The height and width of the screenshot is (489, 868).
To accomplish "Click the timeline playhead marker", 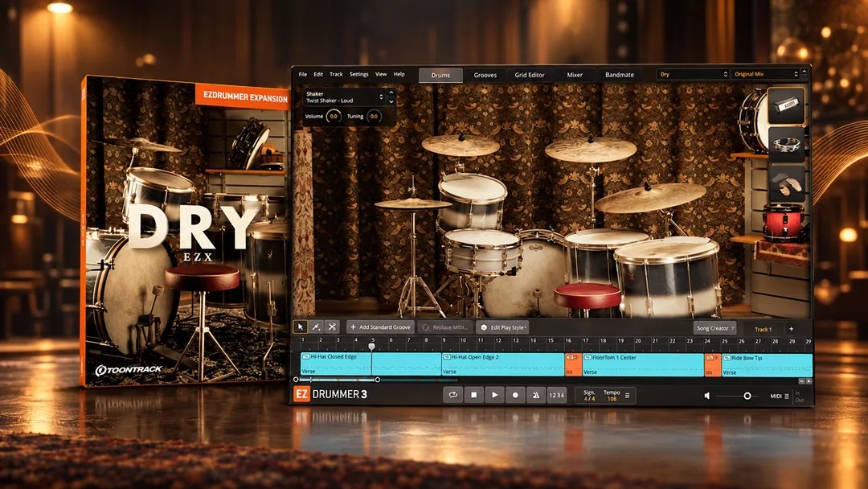I will 371,346.
